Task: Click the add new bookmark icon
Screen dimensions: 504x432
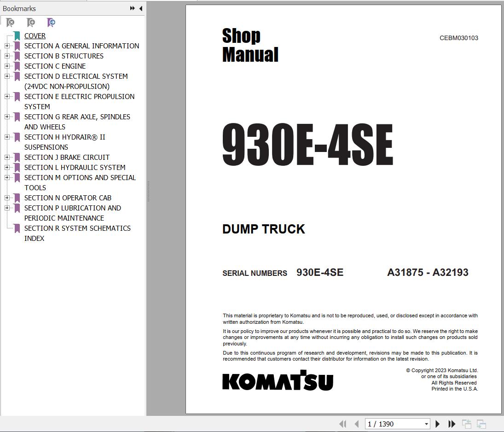Action: (x=30, y=23)
